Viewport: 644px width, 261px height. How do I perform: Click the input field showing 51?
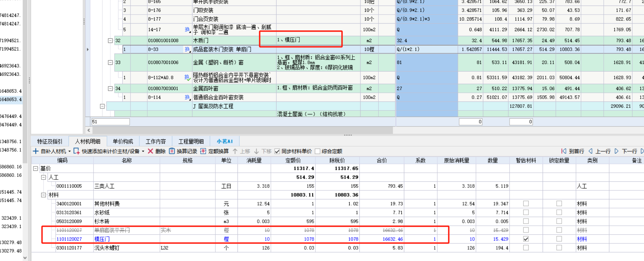pos(111,122)
